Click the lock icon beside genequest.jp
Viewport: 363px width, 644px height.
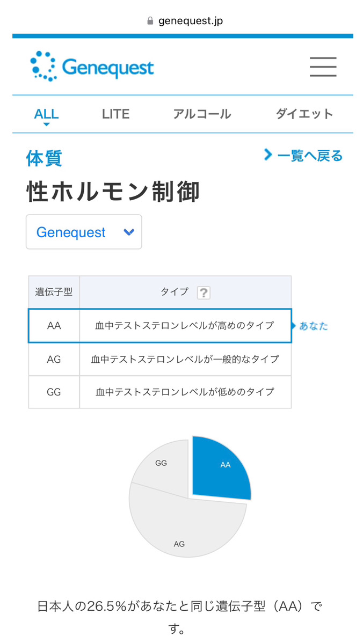coord(150,21)
